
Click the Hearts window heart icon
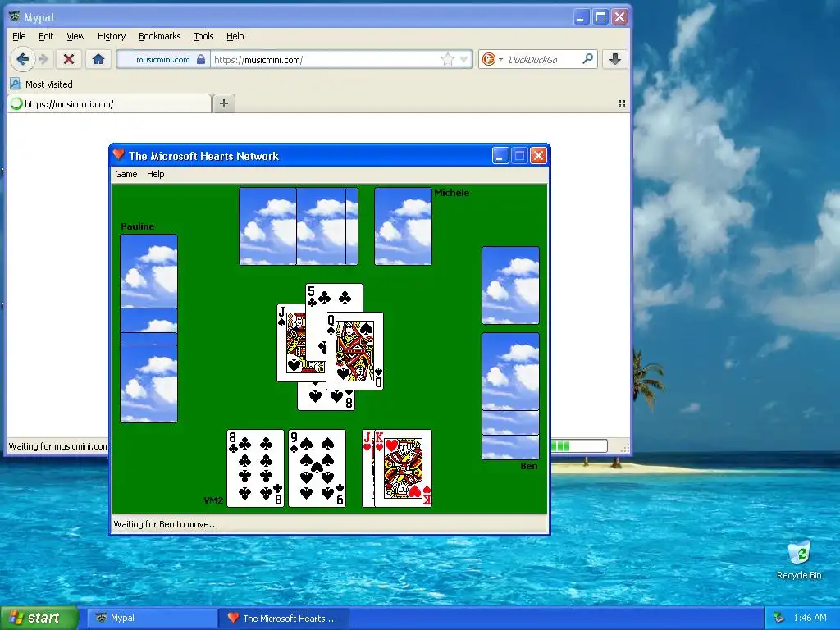(118, 155)
